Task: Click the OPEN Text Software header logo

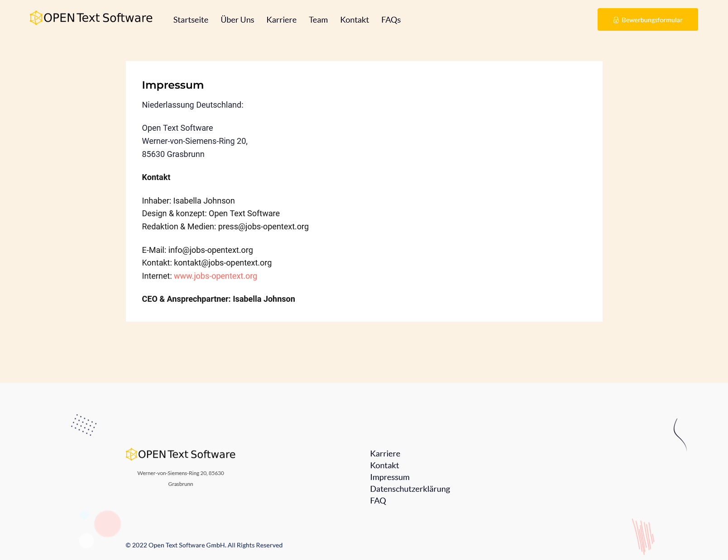Action: pos(91,18)
